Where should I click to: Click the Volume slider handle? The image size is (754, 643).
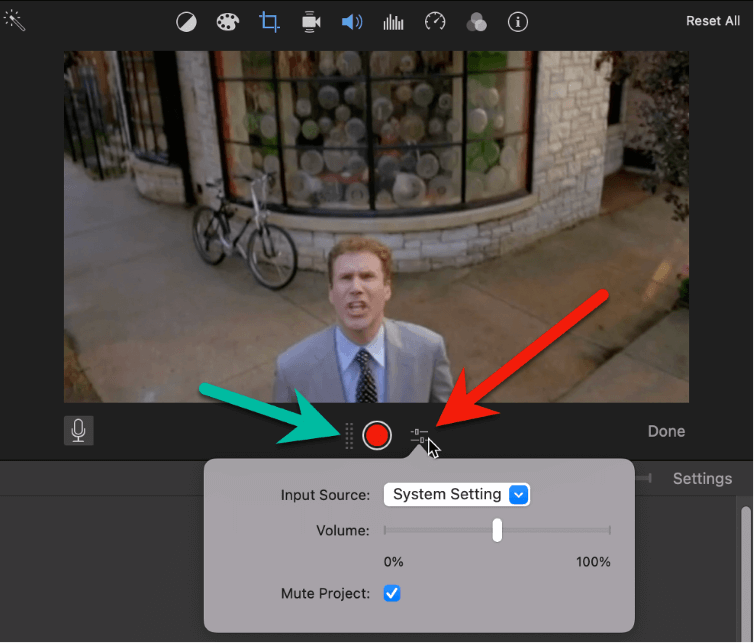click(x=497, y=530)
